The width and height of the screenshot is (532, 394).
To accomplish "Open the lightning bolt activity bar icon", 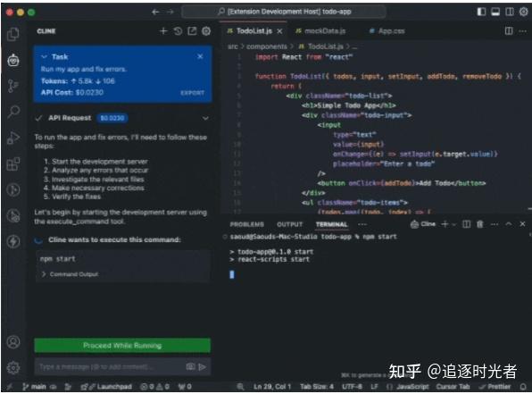I will (13, 241).
